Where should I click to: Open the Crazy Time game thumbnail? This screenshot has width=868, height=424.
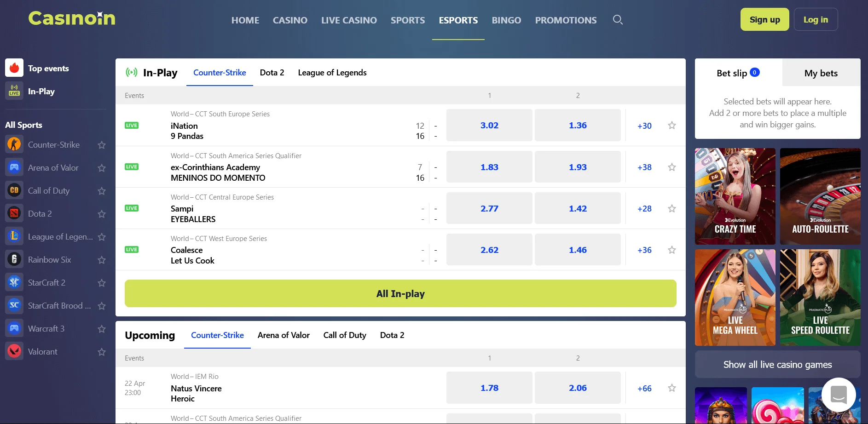[x=735, y=196]
